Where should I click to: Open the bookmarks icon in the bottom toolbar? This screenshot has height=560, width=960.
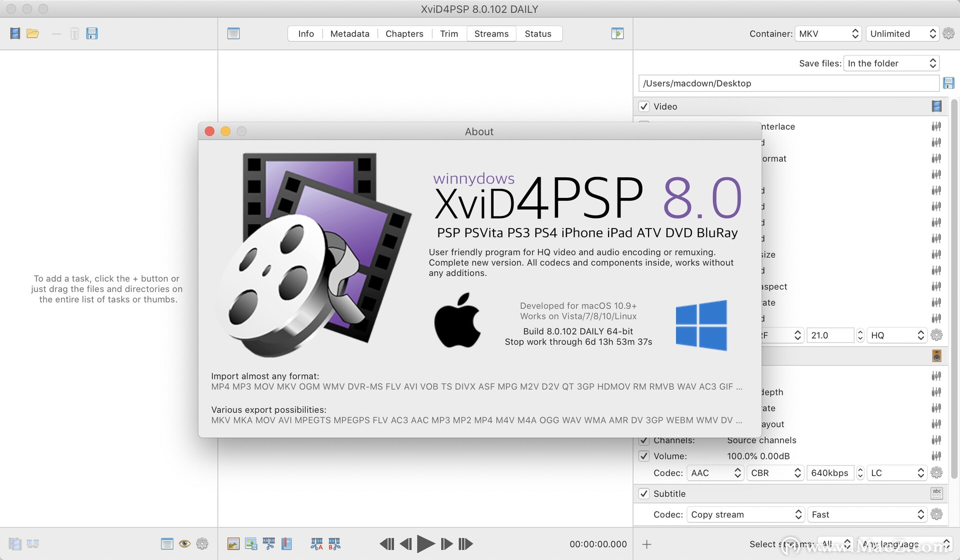pos(286,543)
